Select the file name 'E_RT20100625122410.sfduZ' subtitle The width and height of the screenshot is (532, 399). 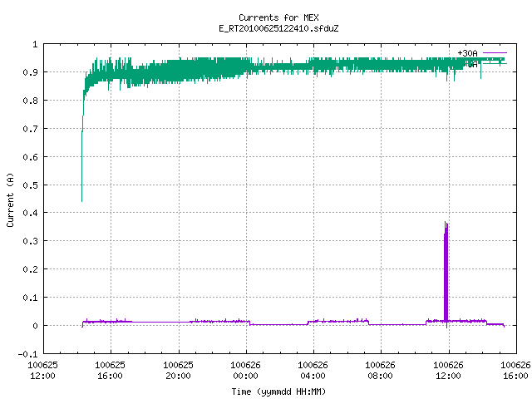(x=278, y=28)
